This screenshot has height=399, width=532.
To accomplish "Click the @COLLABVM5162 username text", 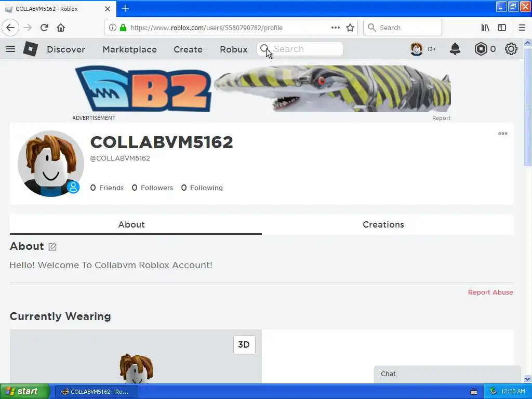I will point(120,158).
